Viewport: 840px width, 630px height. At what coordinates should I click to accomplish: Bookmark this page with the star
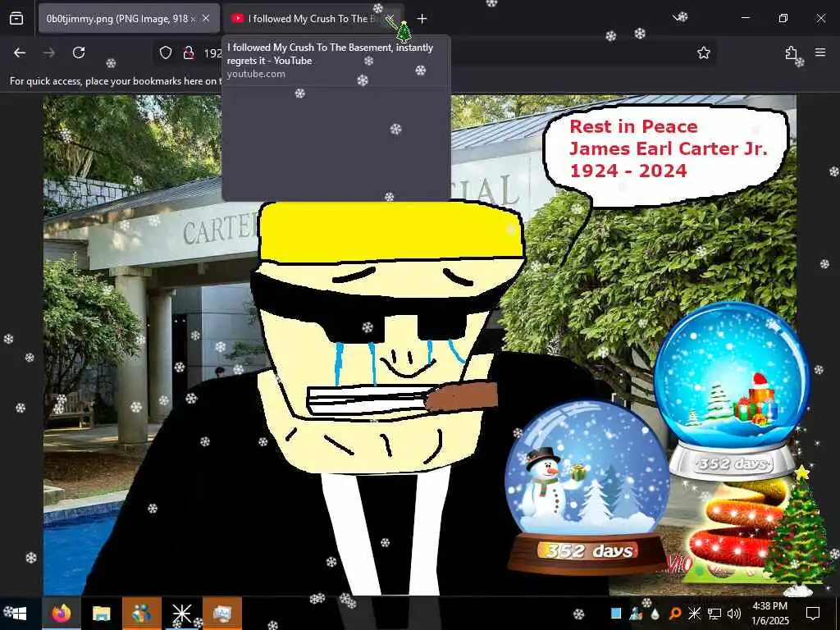(x=703, y=52)
